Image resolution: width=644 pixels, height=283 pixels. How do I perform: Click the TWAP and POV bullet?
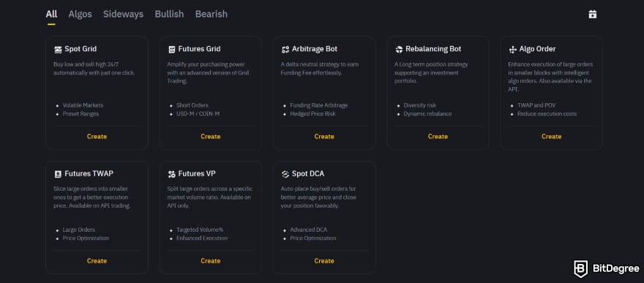(x=536, y=105)
